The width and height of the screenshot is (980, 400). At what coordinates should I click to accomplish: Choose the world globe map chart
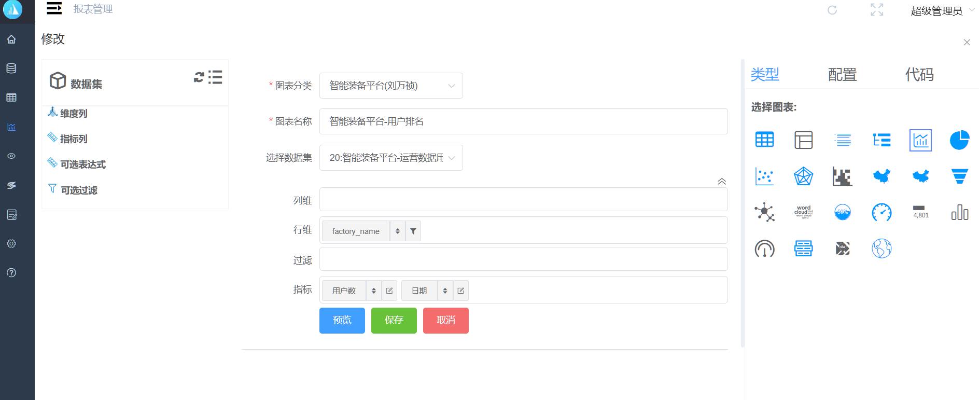coord(881,249)
